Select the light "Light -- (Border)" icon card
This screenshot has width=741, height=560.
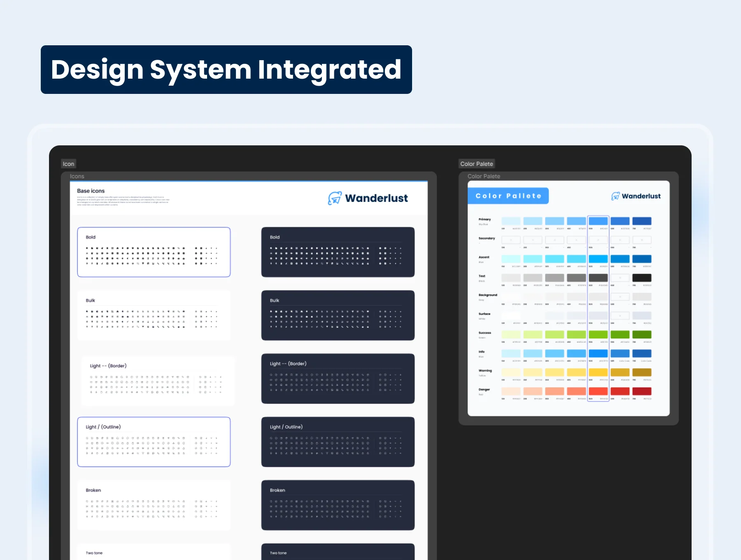pyautogui.click(x=158, y=381)
